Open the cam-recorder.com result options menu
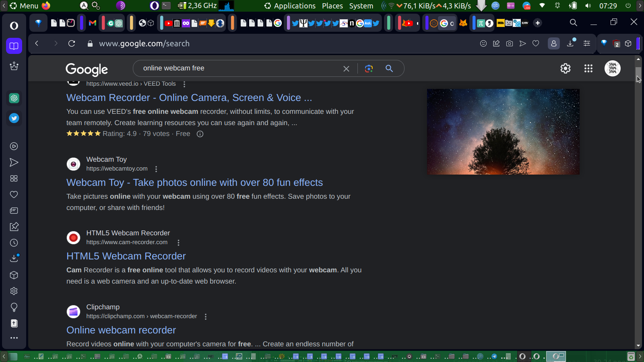 (x=178, y=243)
